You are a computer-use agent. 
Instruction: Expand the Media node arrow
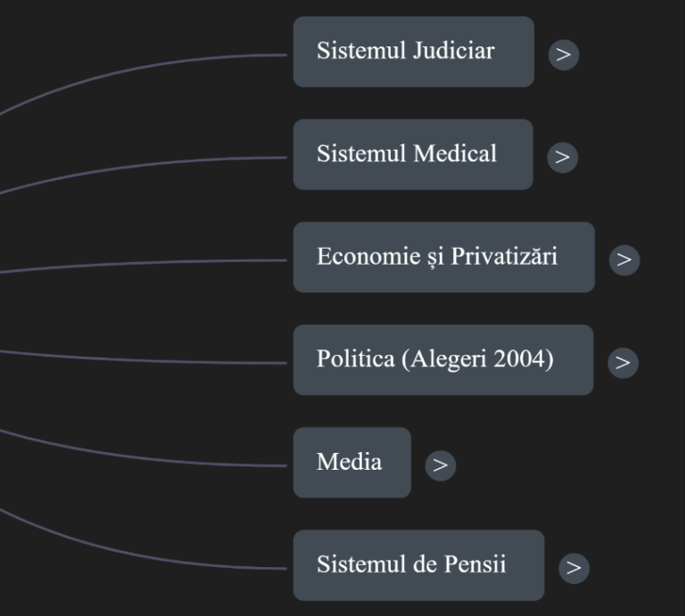pyautogui.click(x=441, y=465)
